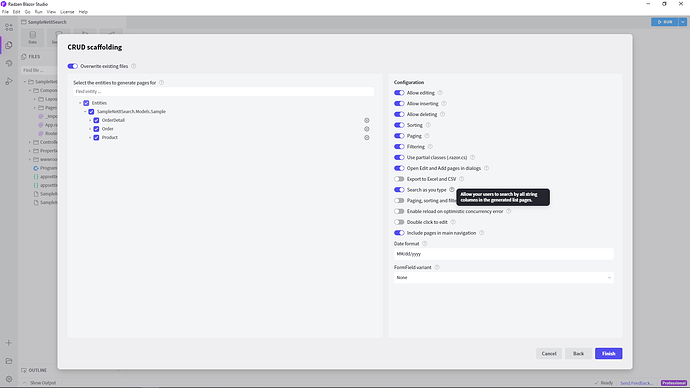Screen dimensions: 690x388
Task: Expand the OrderDetail tree node
Action: 90,120
